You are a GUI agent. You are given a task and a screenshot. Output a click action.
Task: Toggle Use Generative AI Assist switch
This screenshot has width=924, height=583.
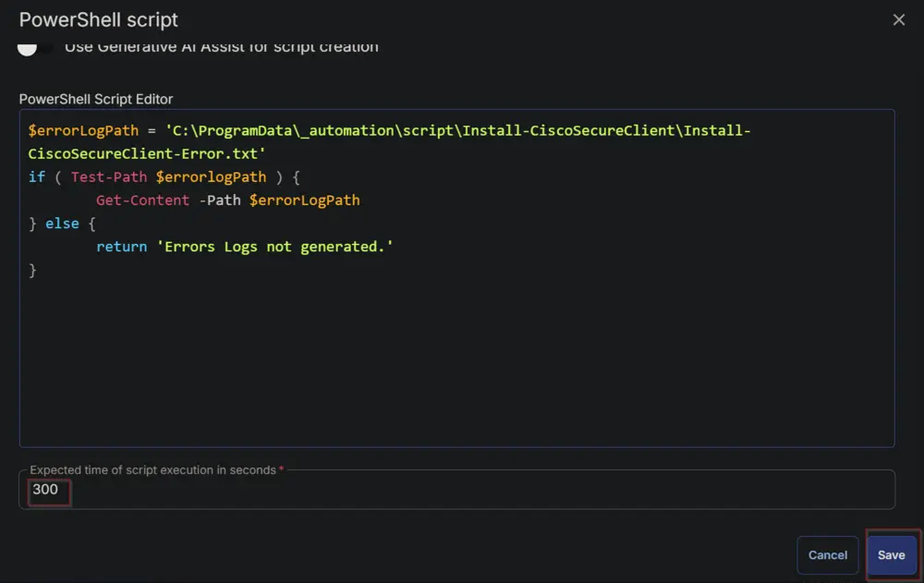[34, 48]
